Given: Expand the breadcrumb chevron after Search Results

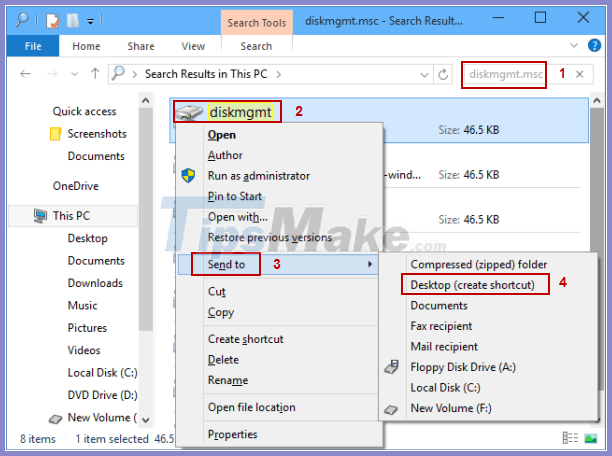Looking at the screenshot, I should [x=279, y=74].
